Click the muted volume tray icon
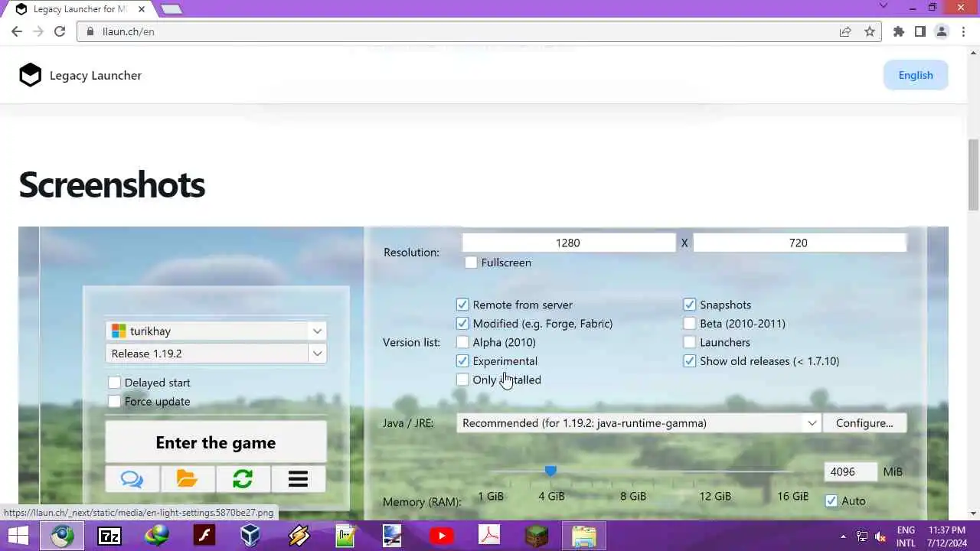Image resolution: width=980 pixels, height=551 pixels. click(880, 536)
